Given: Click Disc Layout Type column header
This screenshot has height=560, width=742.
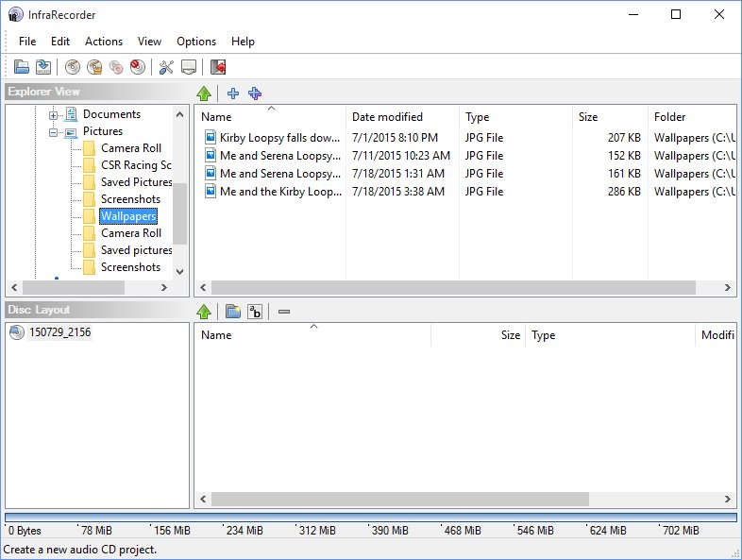Looking at the screenshot, I should (x=610, y=334).
